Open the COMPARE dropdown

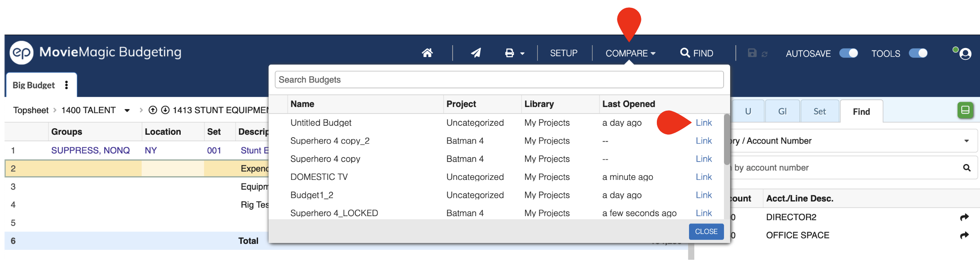630,53
